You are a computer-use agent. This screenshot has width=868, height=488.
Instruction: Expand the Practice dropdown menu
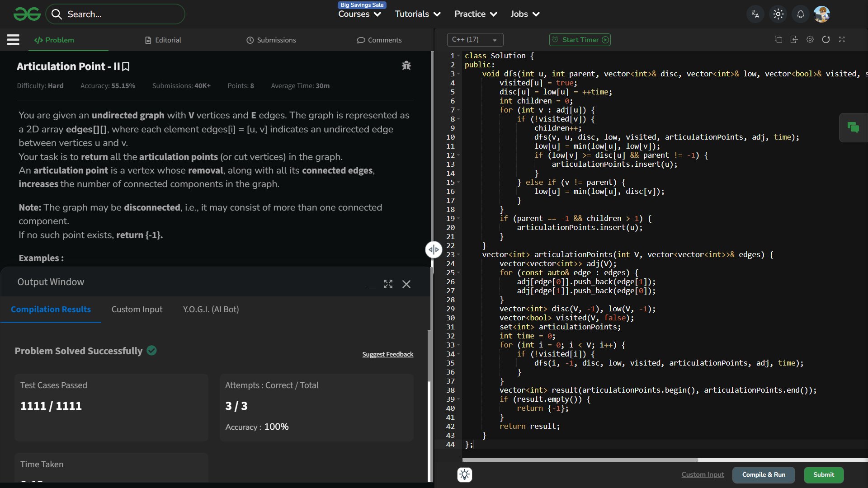coord(476,14)
